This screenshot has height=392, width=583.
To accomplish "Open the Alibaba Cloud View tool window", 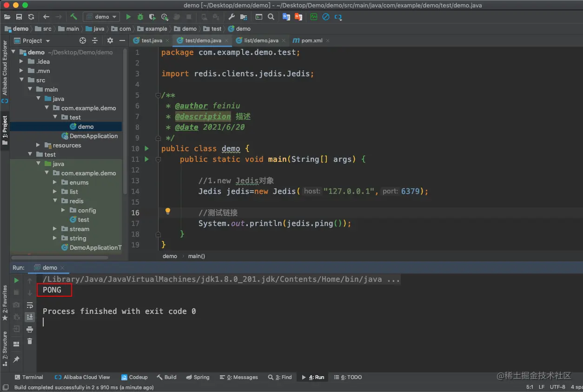I will tap(82, 377).
